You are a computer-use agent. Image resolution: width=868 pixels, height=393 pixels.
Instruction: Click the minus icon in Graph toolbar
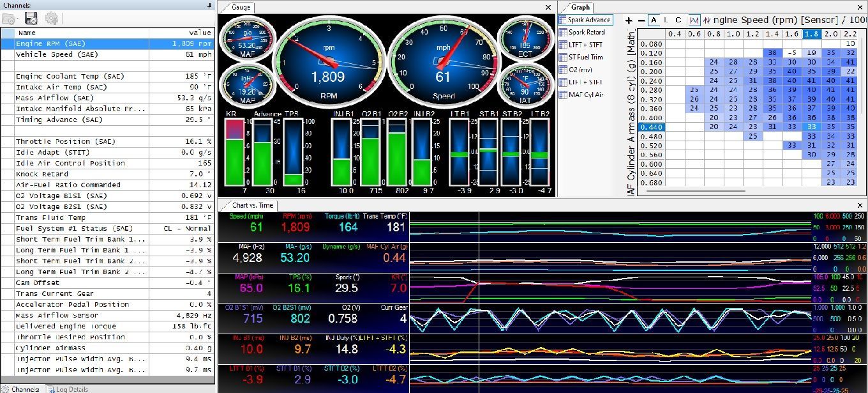(x=640, y=20)
